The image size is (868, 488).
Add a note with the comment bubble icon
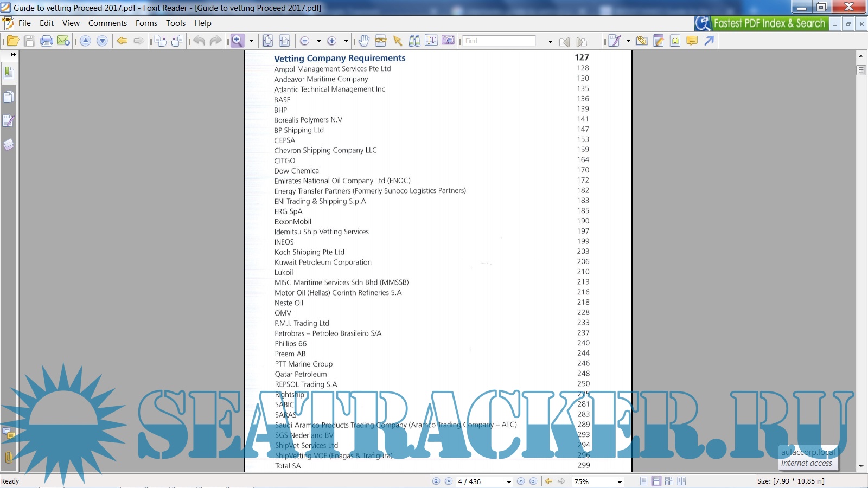(x=692, y=41)
